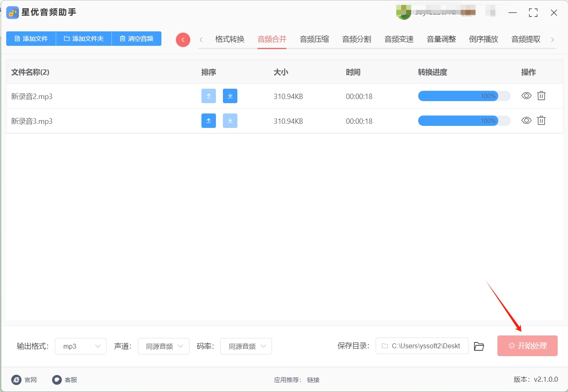Click the 310.94KB size of 新录音2.mp3

pyautogui.click(x=288, y=96)
